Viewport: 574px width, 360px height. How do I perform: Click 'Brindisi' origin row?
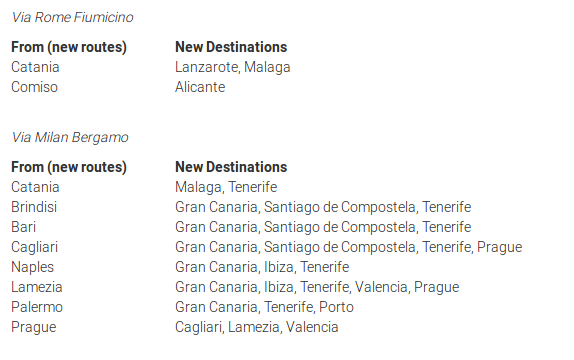34,207
